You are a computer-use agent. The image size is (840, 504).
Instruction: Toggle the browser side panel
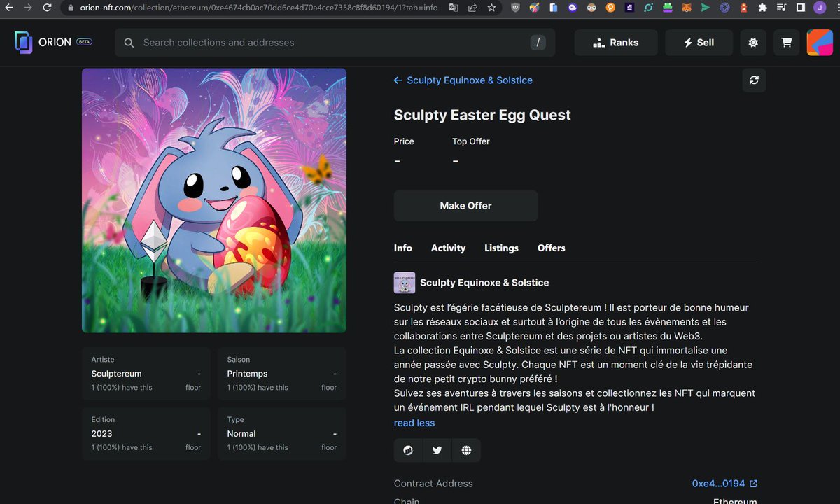point(801,8)
